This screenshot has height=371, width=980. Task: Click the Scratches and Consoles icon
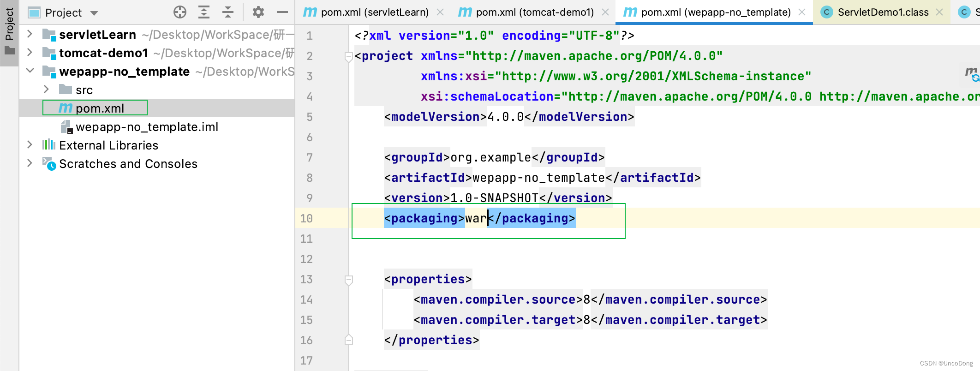[49, 163]
